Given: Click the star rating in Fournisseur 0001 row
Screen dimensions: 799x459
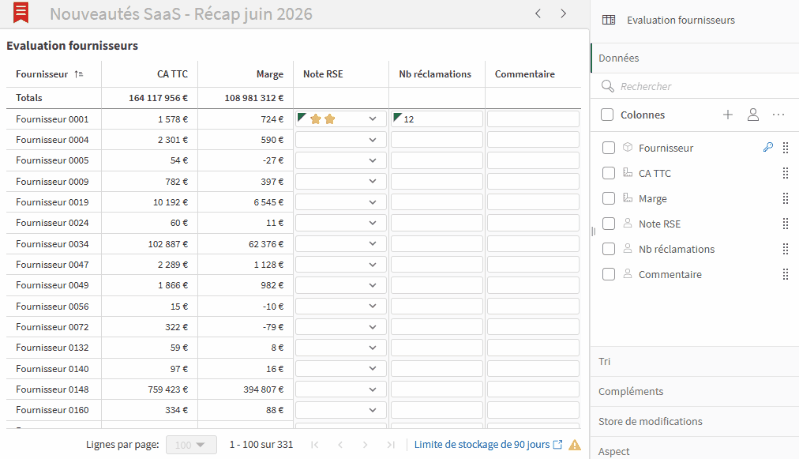Looking at the screenshot, I should (323, 119).
